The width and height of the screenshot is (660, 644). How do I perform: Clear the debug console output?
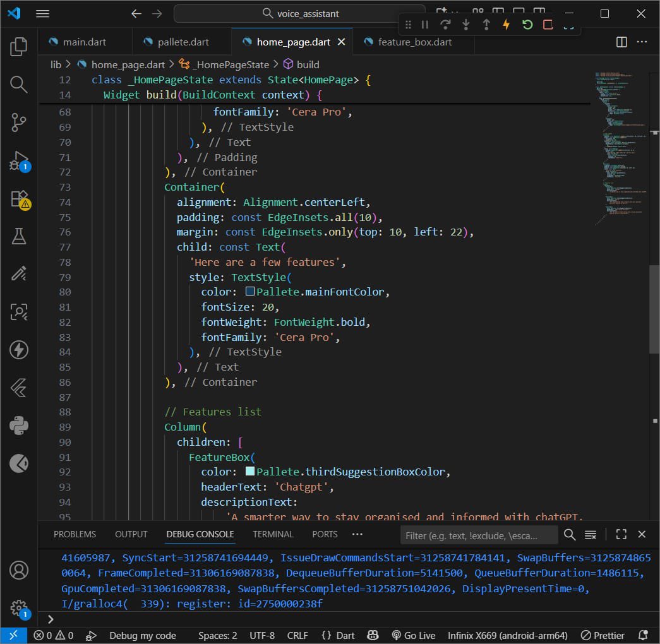click(590, 535)
